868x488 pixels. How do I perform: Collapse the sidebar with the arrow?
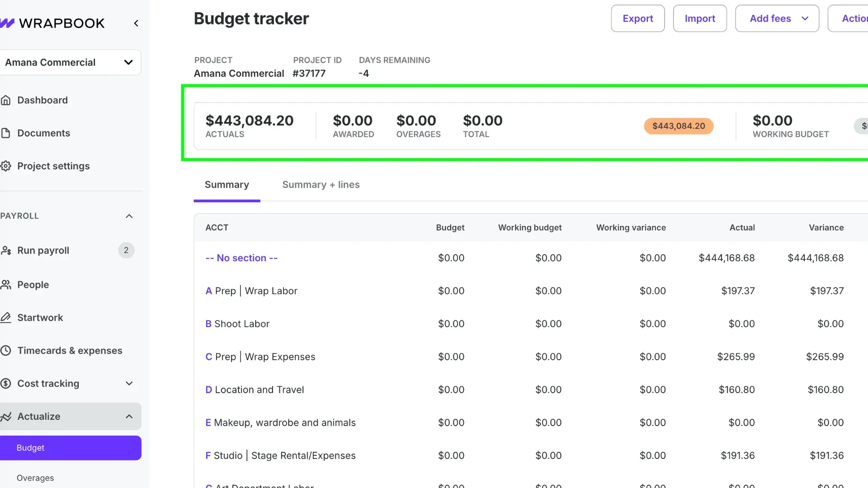pos(136,23)
